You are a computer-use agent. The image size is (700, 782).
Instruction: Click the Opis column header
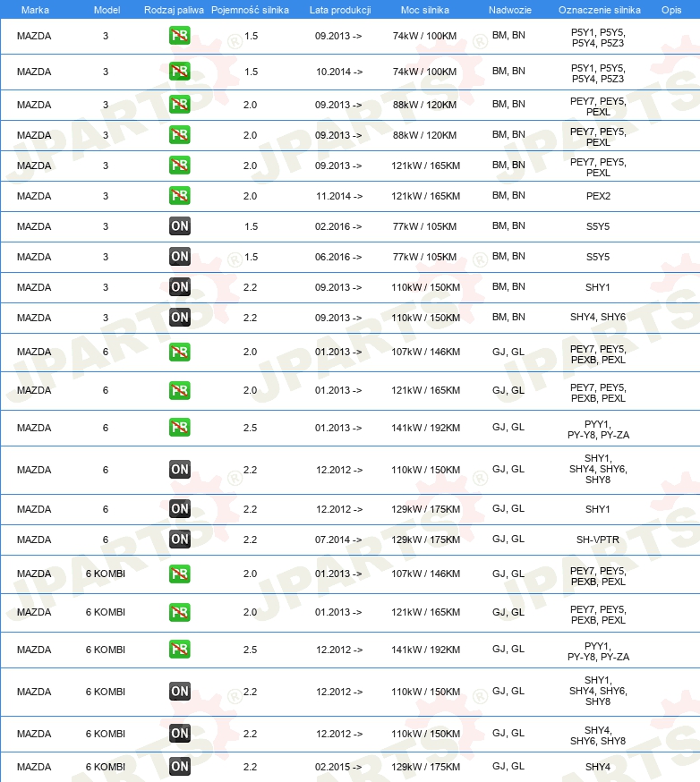[x=671, y=10]
